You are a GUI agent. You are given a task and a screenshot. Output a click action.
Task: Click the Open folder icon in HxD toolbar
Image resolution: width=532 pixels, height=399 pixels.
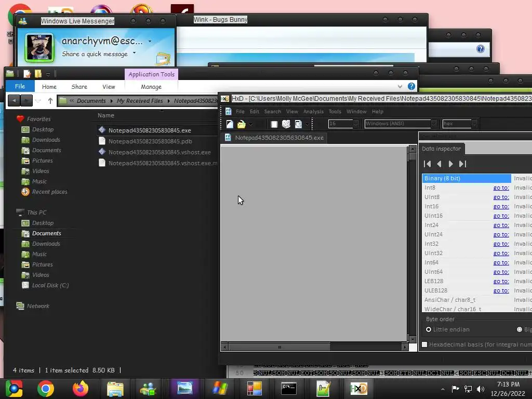[x=242, y=124]
